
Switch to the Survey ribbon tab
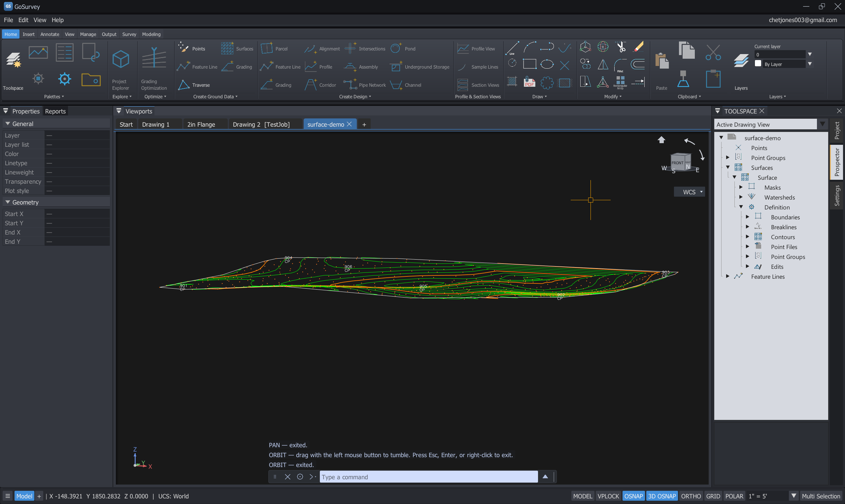click(129, 34)
